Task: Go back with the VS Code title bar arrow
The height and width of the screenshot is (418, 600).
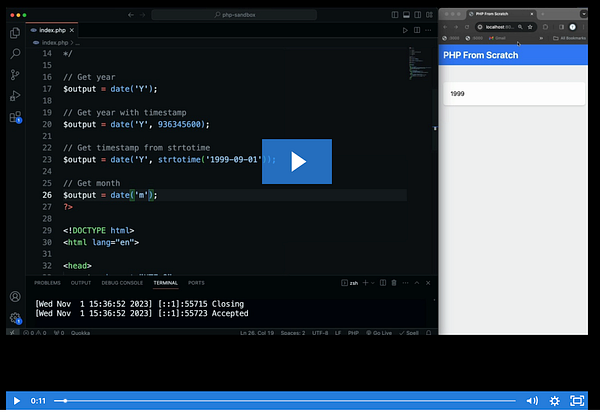Action: [x=131, y=15]
